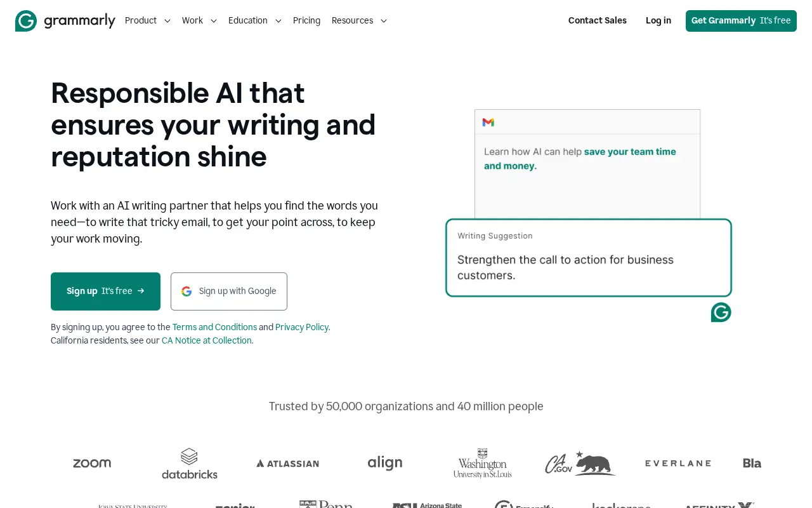812x508 pixels.
Task: Click the Log in link
Action: [658, 21]
